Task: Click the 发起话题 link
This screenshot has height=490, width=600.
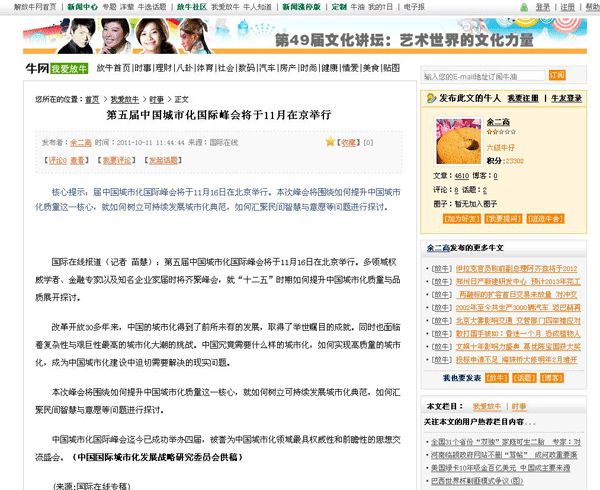Action: pyautogui.click(x=163, y=160)
